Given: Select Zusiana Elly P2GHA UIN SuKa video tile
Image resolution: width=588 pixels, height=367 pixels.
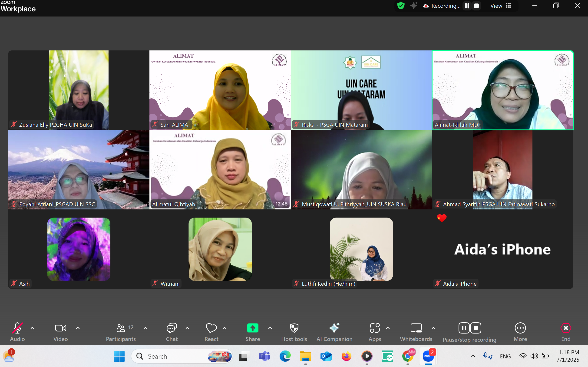Looking at the screenshot, I should pos(79,90).
